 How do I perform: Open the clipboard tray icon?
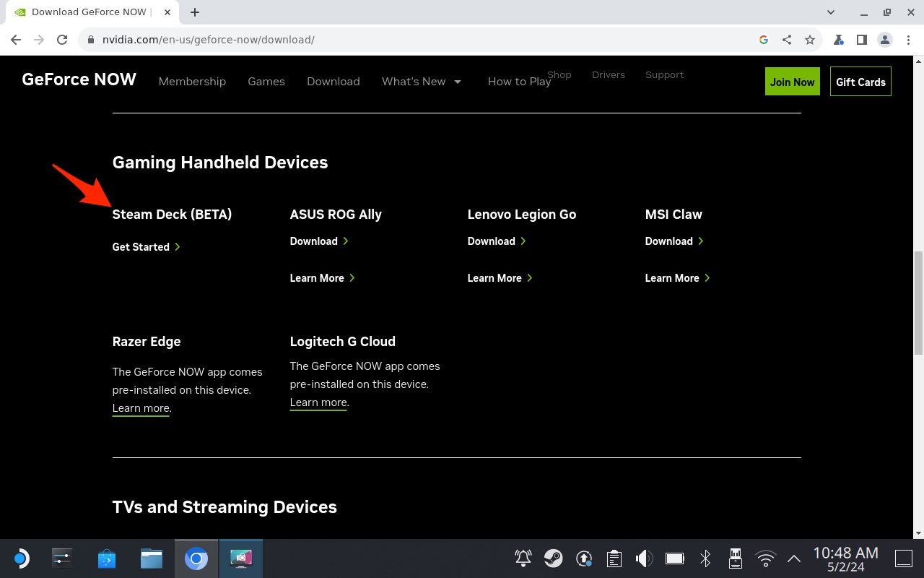pyautogui.click(x=614, y=558)
